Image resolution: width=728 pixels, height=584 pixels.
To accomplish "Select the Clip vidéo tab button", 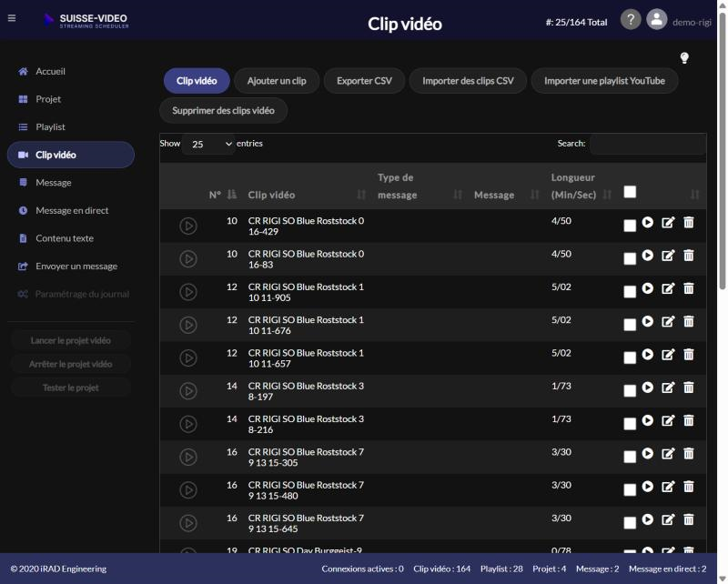I will 197,81.
